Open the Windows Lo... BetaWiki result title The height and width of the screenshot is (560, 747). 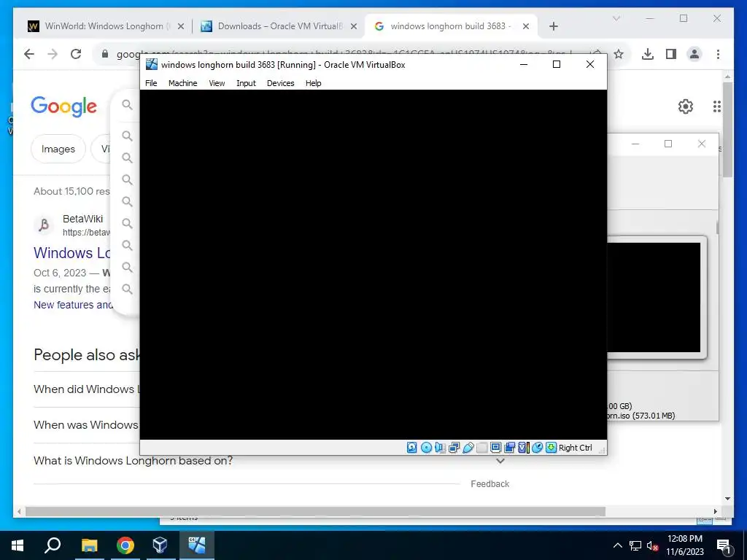click(x=72, y=253)
